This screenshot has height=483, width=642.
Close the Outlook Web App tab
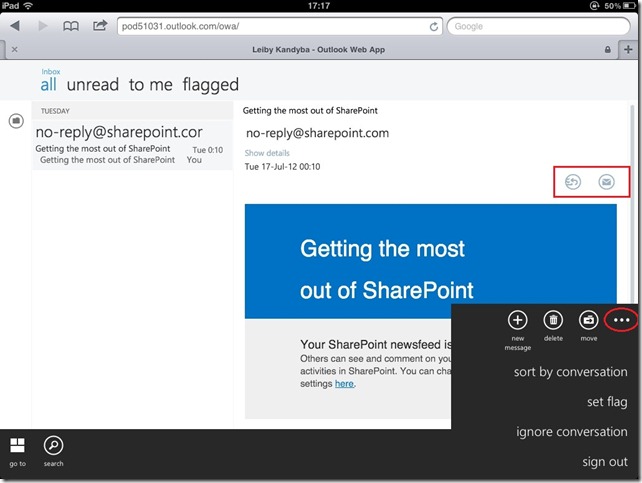click(15, 50)
